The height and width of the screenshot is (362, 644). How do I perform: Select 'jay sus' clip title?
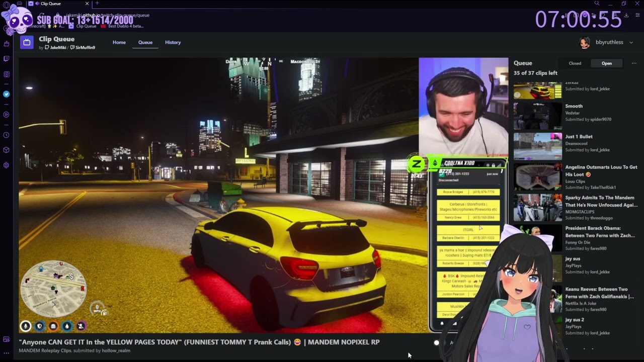(x=573, y=259)
